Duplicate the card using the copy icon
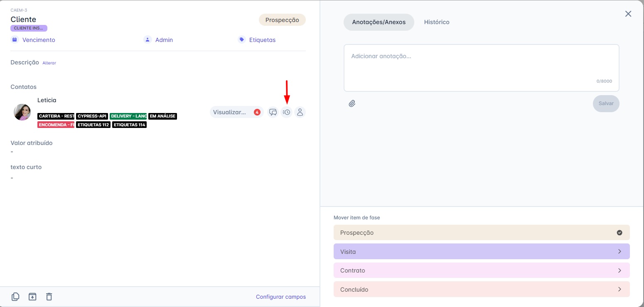The width and height of the screenshot is (644, 307). [x=15, y=297]
